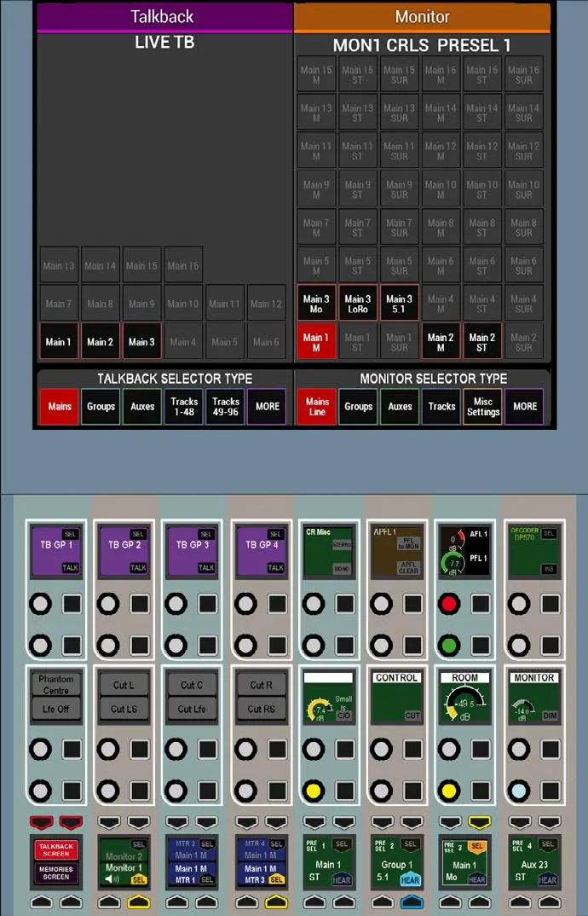Select Mains in Talkback Selector Type
Screen dimensions: 588x916
59,407
